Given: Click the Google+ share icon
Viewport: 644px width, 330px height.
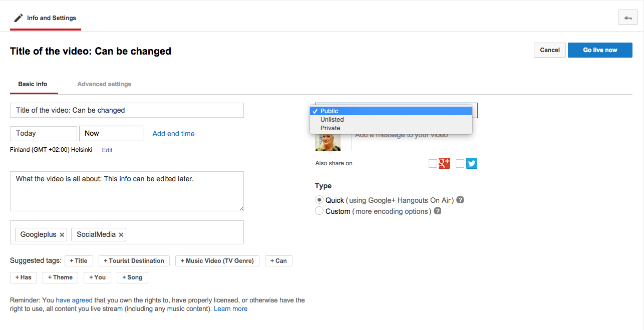Looking at the screenshot, I should coord(444,163).
